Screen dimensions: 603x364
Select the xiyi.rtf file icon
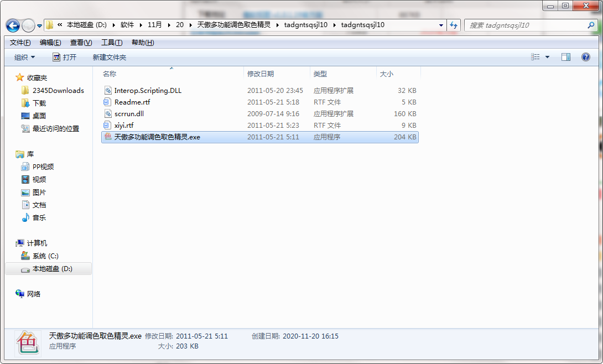[x=107, y=125]
